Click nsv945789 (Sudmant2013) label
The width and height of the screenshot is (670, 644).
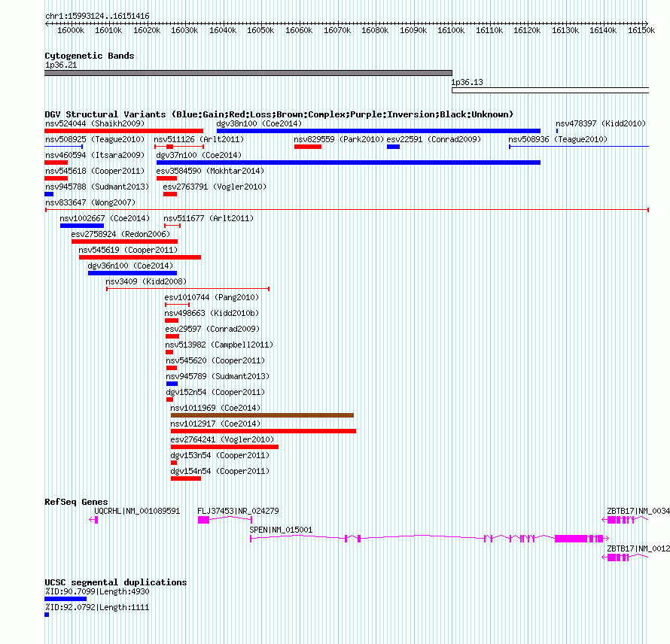coord(218,377)
